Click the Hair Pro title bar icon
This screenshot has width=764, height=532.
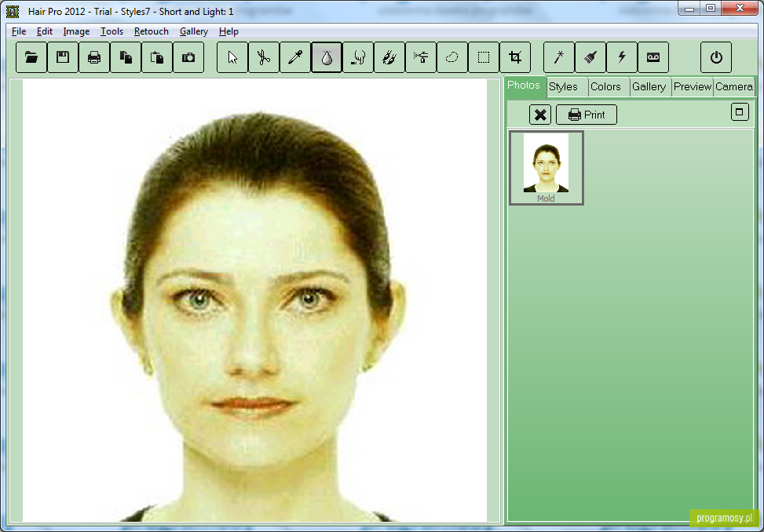pyautogui.click(x=13, y=11)
